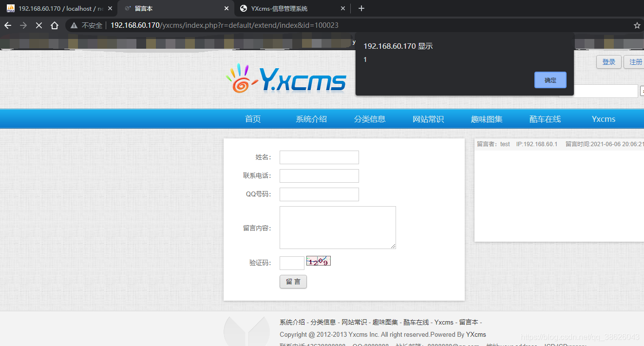The image size is (644, 346).
Task: Click the 注册 register button
Action: (634, 62)
